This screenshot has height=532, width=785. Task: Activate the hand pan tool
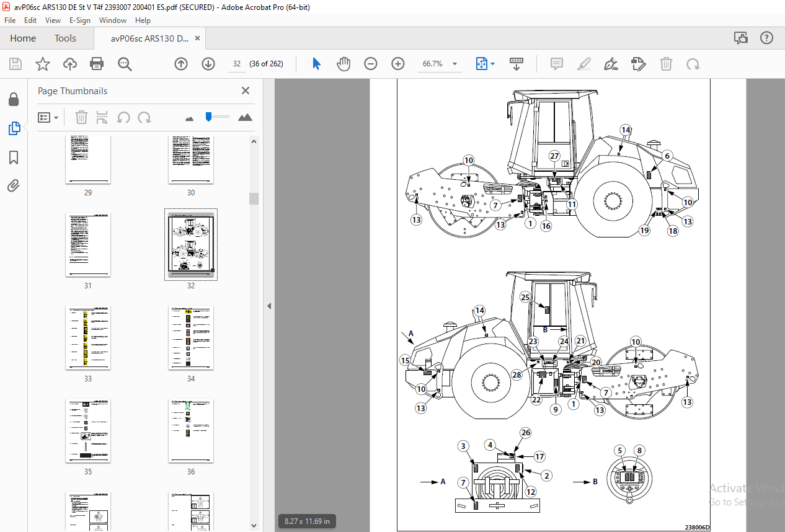(x=344, y=64)
